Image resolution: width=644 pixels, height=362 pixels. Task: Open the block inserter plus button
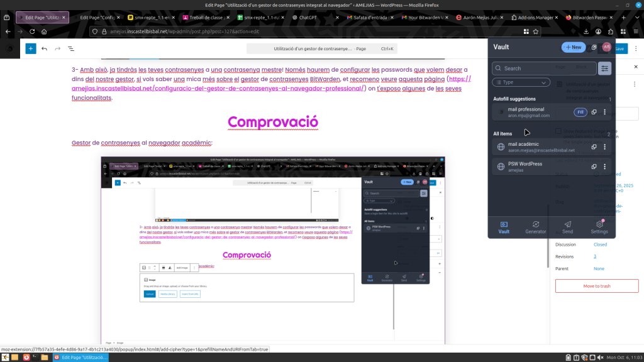[30, 48]
